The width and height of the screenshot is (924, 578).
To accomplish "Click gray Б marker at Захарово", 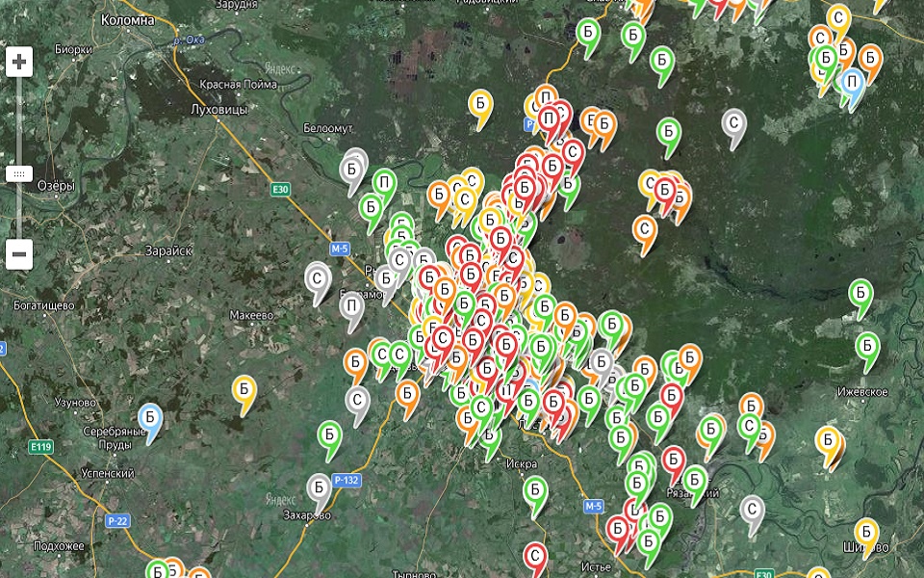I will pos(319,488).
